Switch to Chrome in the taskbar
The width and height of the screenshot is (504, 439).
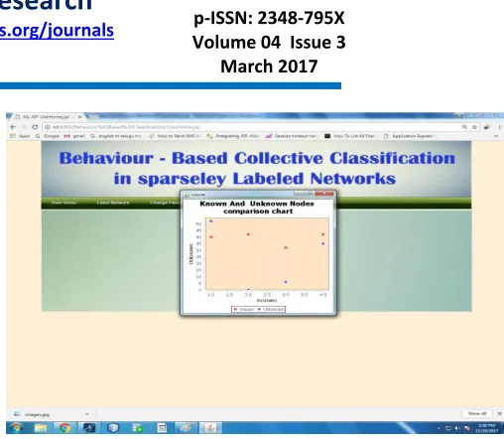click(64, 428)
